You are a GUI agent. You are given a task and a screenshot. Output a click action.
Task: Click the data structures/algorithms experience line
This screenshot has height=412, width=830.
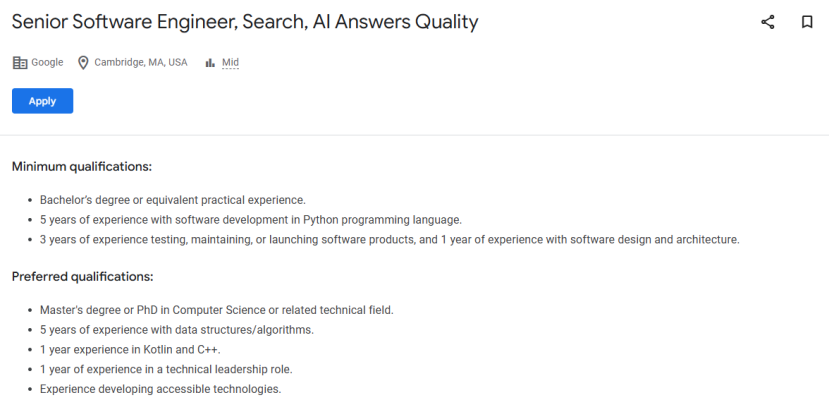(177, 330)
